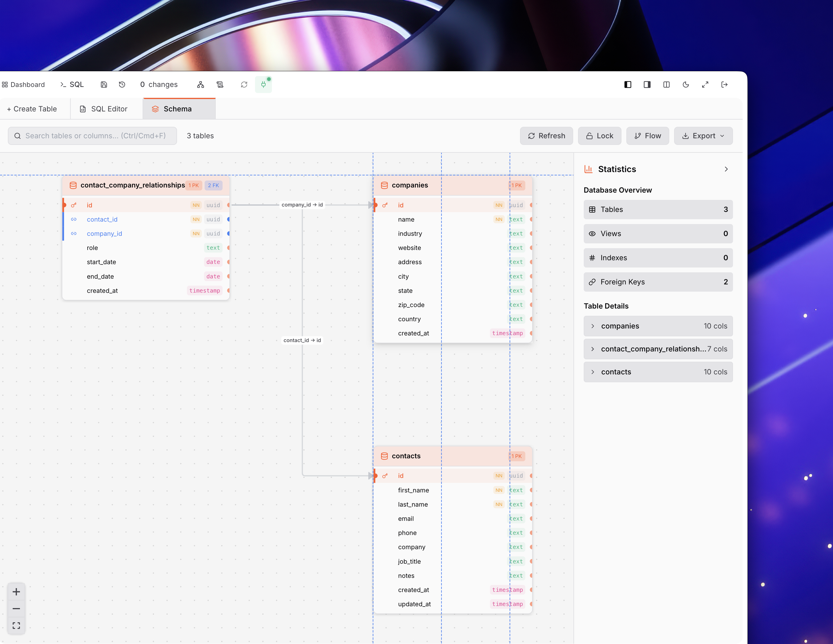
Task: Toggle the right sidebar panel icon
Action: pos(647,85)
